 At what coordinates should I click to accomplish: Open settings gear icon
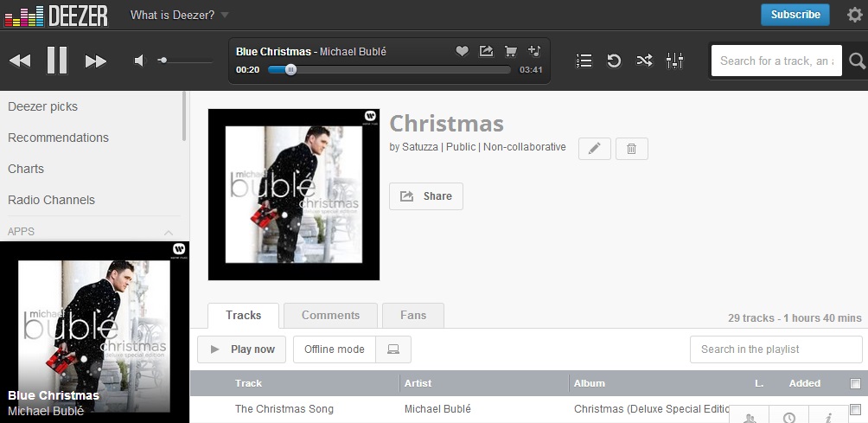[x=855, y=15]
